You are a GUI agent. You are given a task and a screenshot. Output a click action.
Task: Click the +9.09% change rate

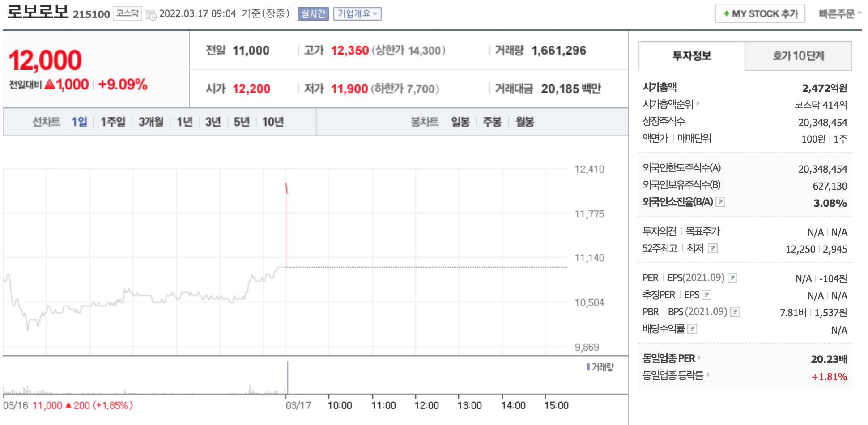(123, 84)
